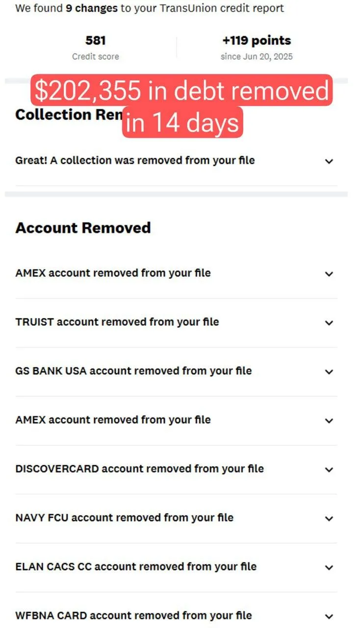Screen dimensions: 364x628
Task: Select the NAVY FCU account removed label
Action: tap(124, 518)
